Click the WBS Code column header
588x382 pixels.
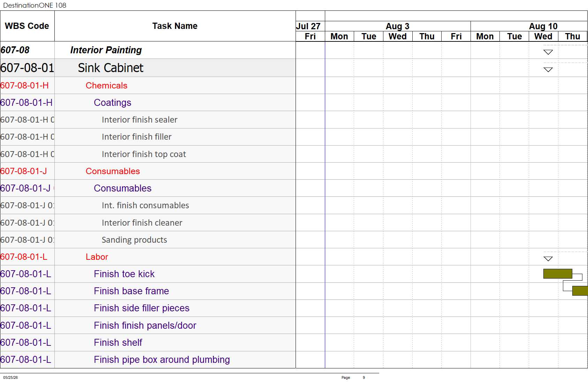pos(27,26)
